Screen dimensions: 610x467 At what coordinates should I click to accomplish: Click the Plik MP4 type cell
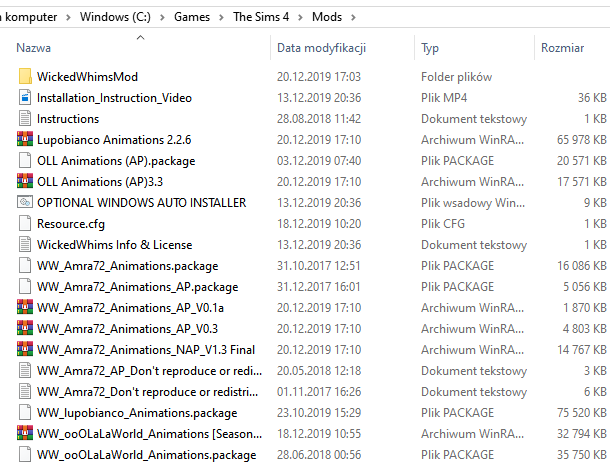pos(444,98)
